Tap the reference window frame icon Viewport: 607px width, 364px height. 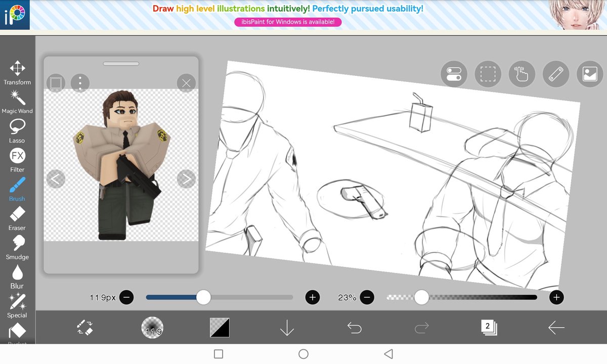click(x=56, y=82)
